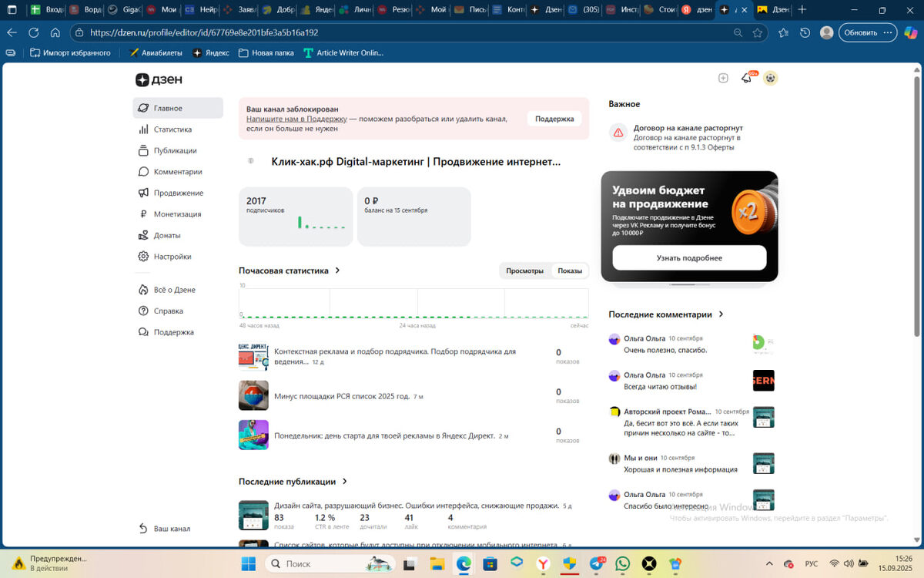Open Авиабилеты bookmark
This screenshot has width=924, height=578.
tap(156, 53)
